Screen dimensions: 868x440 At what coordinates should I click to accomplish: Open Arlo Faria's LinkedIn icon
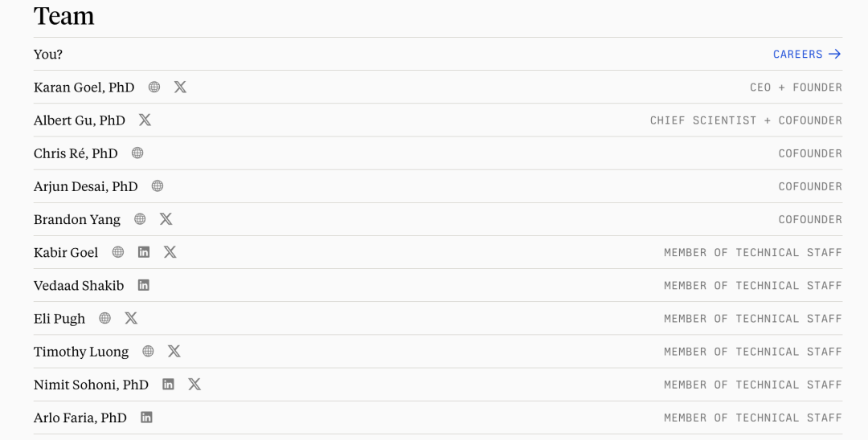(146, 417)
